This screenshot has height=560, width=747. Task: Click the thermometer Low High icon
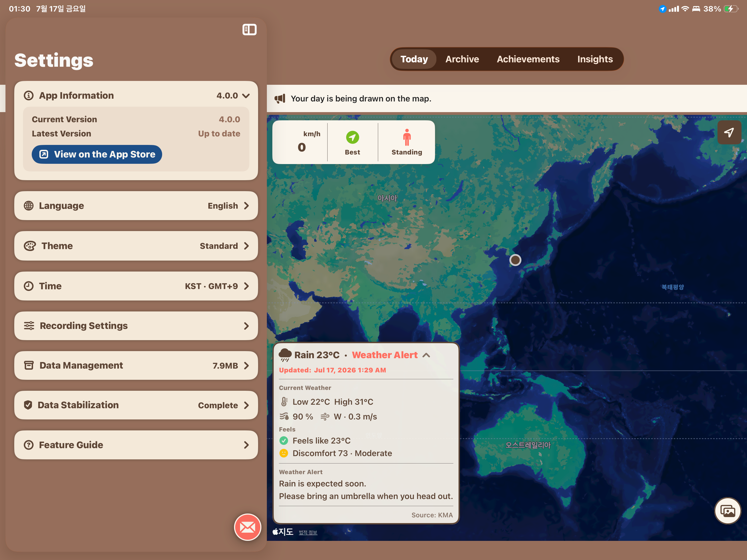(x=284, y=402)
